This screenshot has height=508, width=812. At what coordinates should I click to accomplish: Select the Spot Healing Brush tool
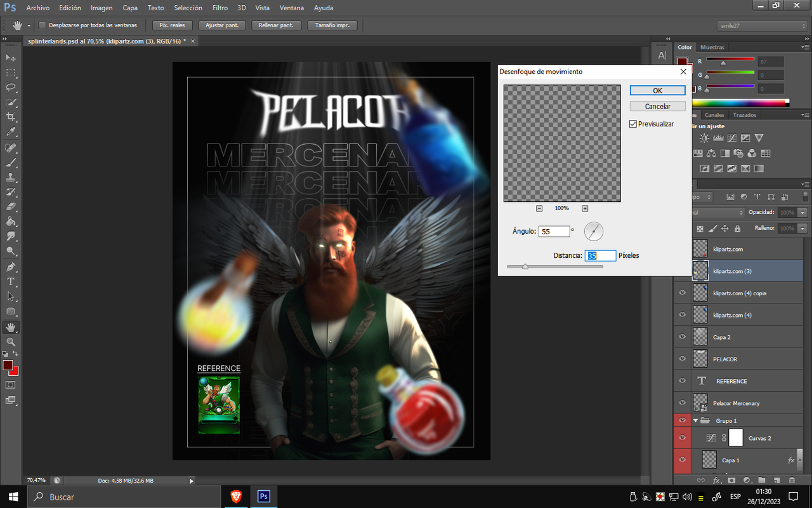click(x=11, y=148)
